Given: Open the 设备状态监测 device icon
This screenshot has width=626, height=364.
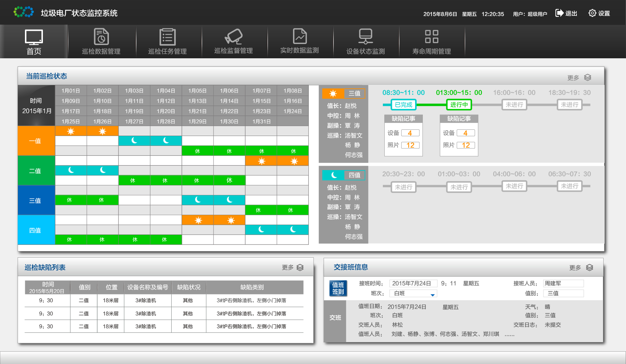Looking at the screenshot, I should tap(366, 37).
